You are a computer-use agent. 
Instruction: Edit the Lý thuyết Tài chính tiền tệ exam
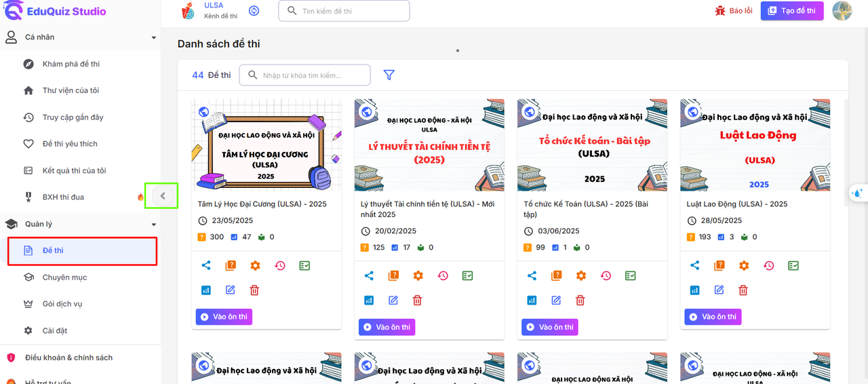pyautogui.click(x=393, y=300)
